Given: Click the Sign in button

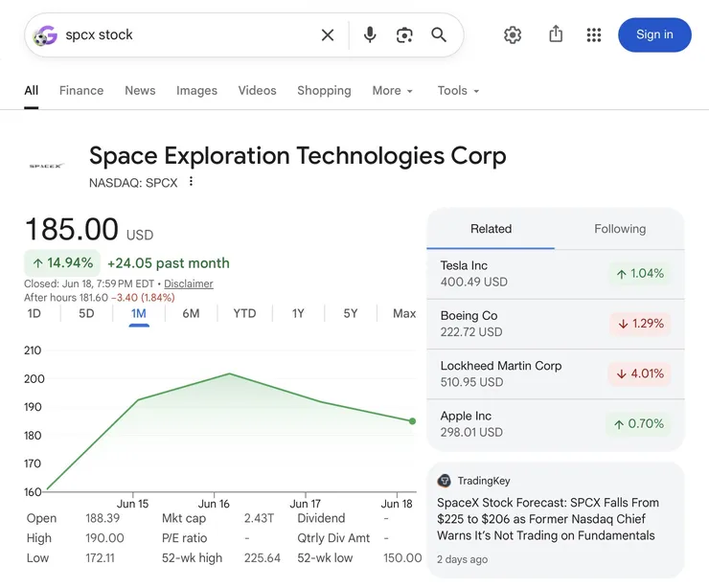Looking at the screenshot, I should [x=654, y=34].
